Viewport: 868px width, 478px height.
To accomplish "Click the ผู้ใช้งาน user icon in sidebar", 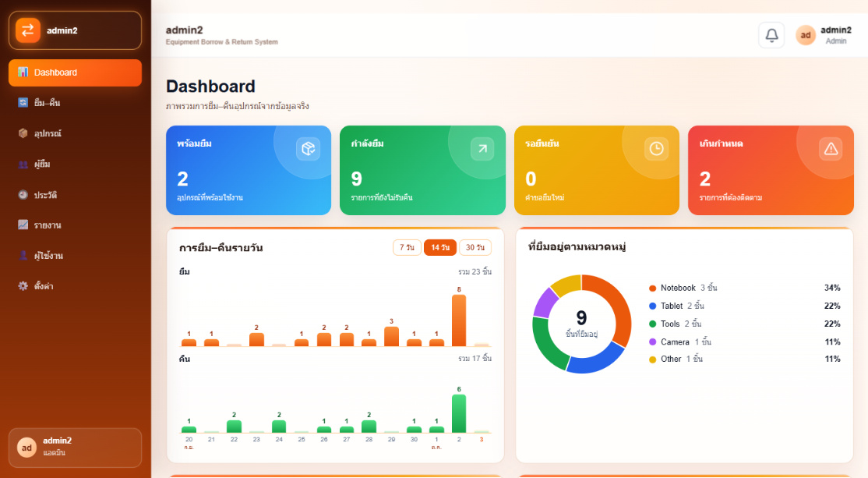I will click(23, 255).
